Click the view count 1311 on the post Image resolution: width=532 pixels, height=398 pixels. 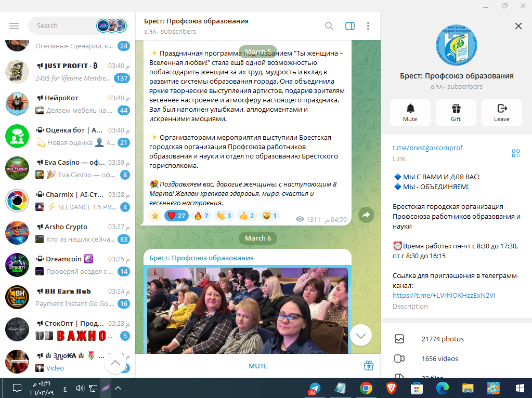[308, 219]
